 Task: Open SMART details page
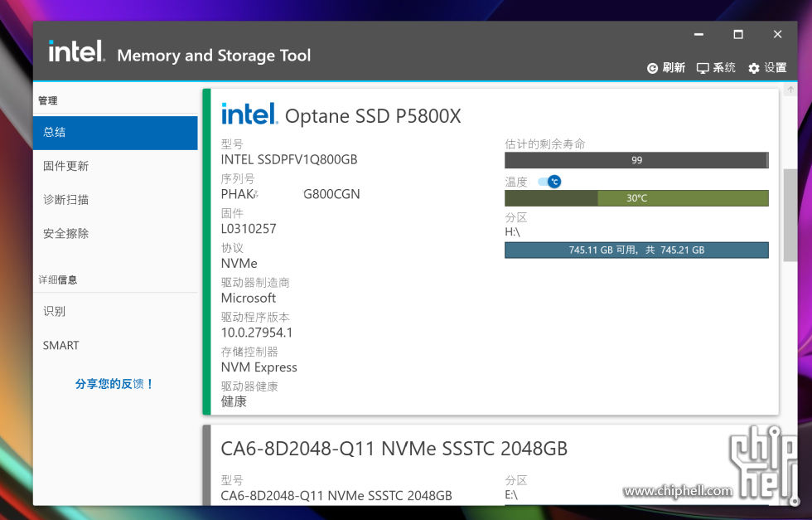coord(115,345)
